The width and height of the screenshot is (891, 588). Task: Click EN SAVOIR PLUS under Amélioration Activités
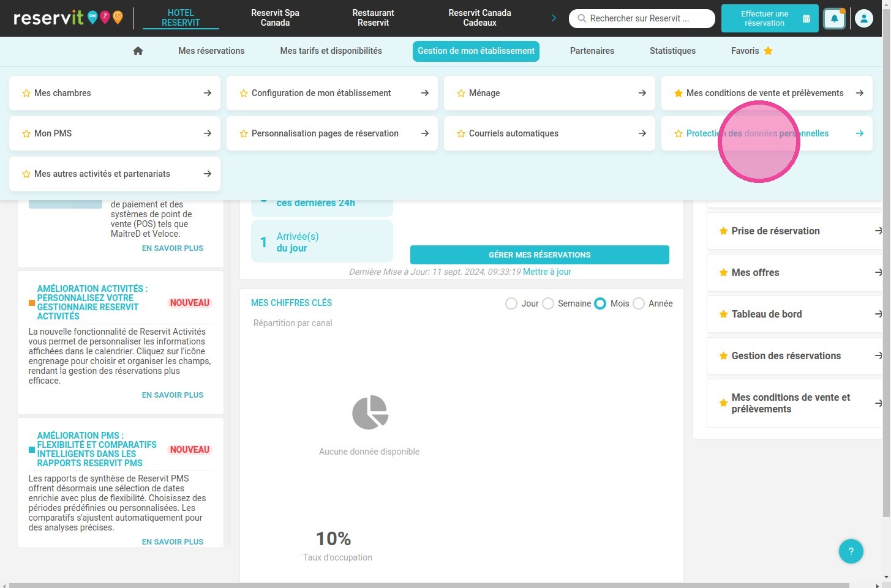coord(173,395)
